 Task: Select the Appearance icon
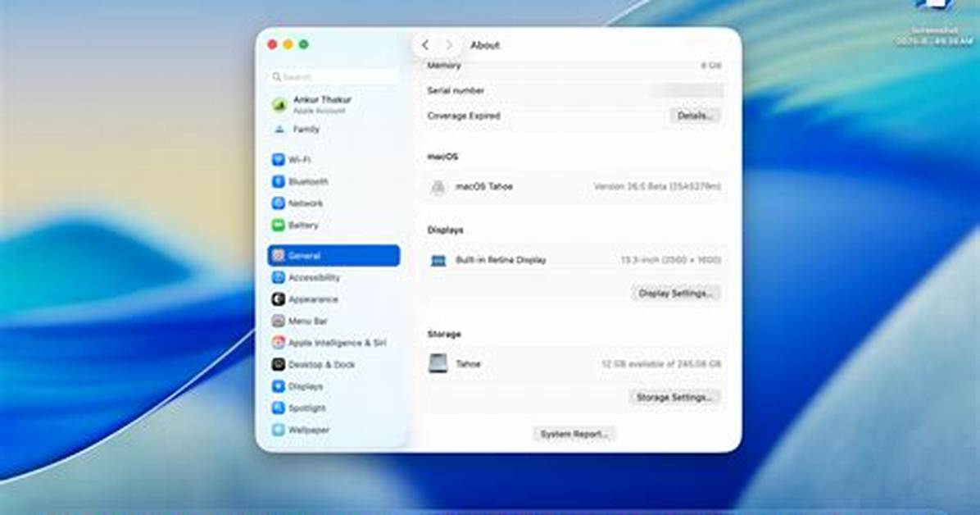(278, 299)
